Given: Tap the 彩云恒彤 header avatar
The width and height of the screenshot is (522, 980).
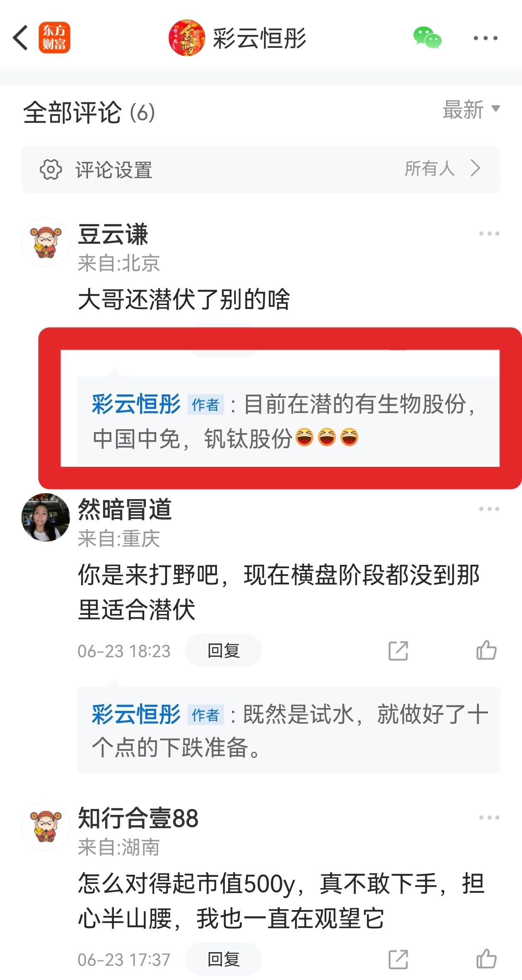Looking at the screenshot, I should click(187, 38).
